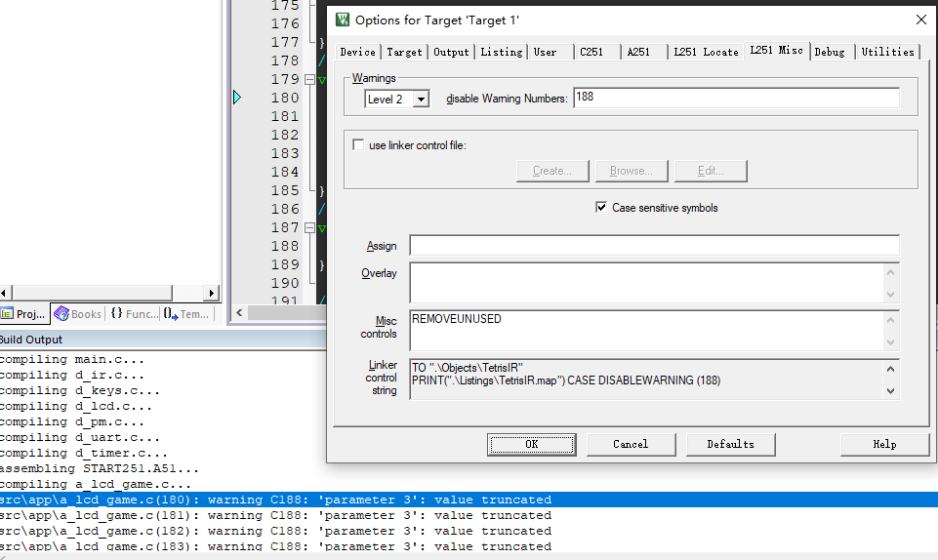Click the Build Output panel header
This screenshot has height=560, width=938.
(163, 340)
